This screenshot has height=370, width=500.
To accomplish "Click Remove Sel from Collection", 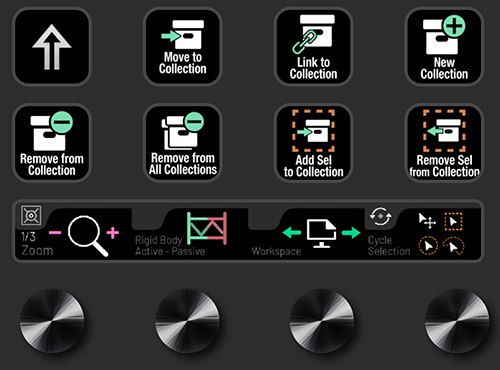I will click(444, 143).
